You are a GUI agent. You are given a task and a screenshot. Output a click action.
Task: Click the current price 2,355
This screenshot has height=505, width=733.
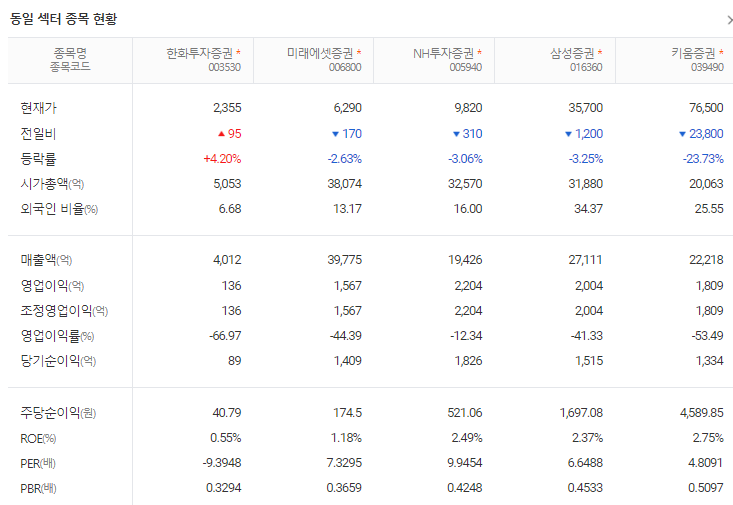pyautogui.click(x=227, y=108)
